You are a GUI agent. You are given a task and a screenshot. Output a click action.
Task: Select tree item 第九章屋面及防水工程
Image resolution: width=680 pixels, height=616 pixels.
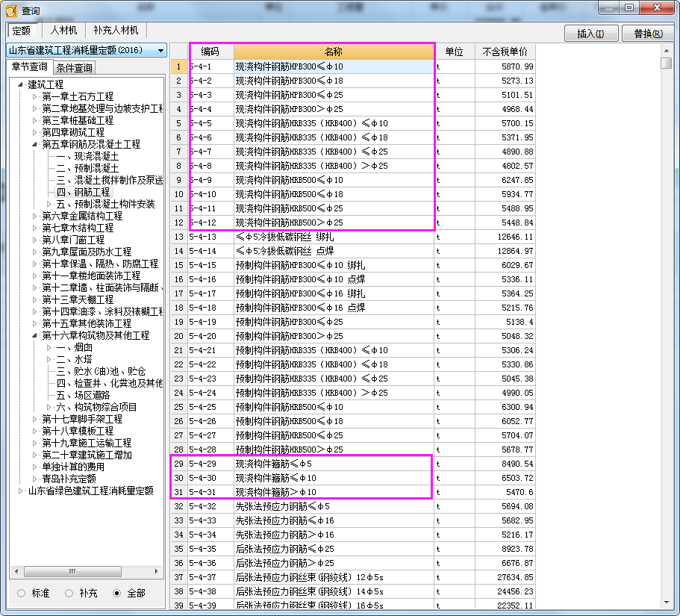[x=87, y=252]
